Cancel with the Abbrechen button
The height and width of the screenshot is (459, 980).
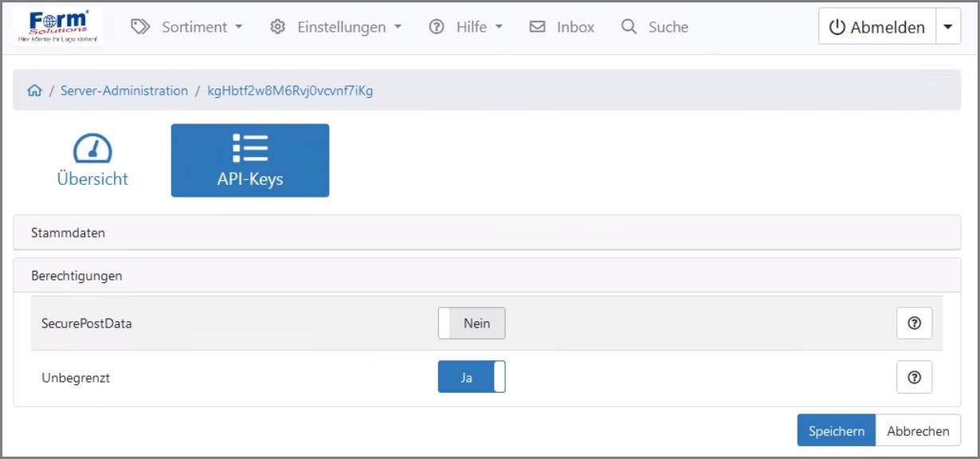click(918, 430)
